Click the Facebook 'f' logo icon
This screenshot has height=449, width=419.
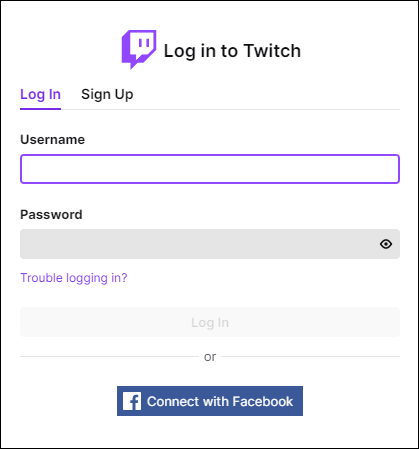coord(132,401)
